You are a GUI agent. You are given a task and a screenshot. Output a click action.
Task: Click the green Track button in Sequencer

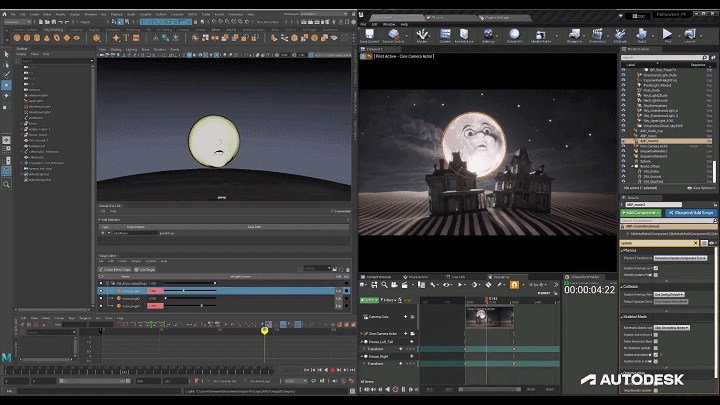[369, 300]
